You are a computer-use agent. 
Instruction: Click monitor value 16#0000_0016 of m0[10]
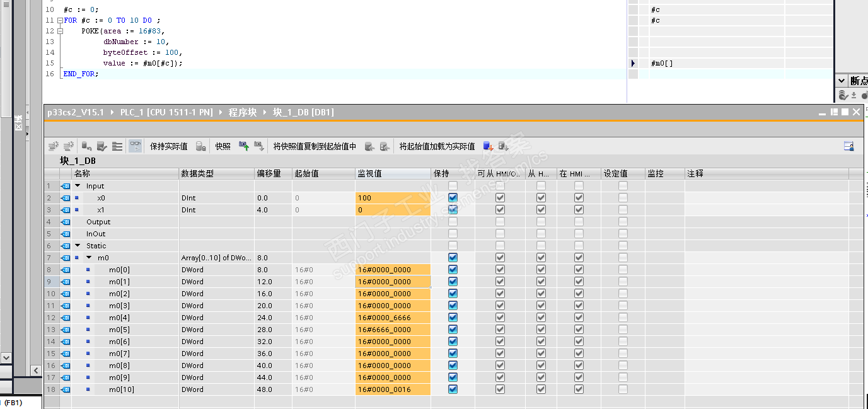pos(393,389)
